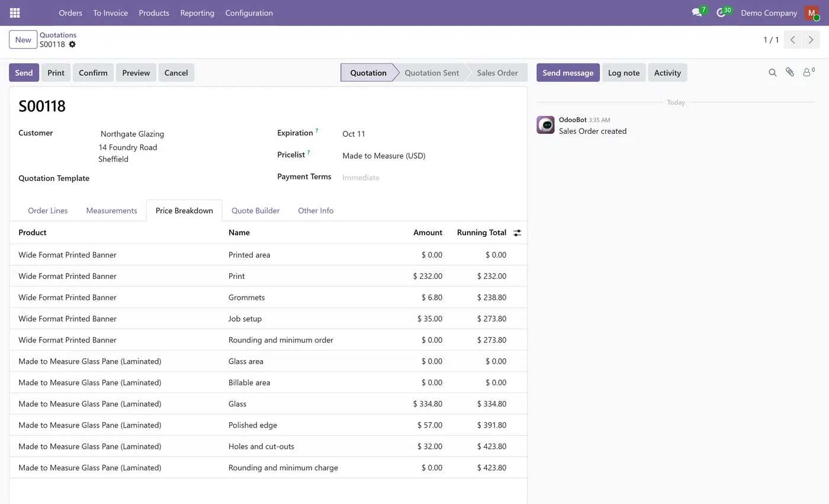
Task: Switch to the Order Lines tab
Action: 47,210
